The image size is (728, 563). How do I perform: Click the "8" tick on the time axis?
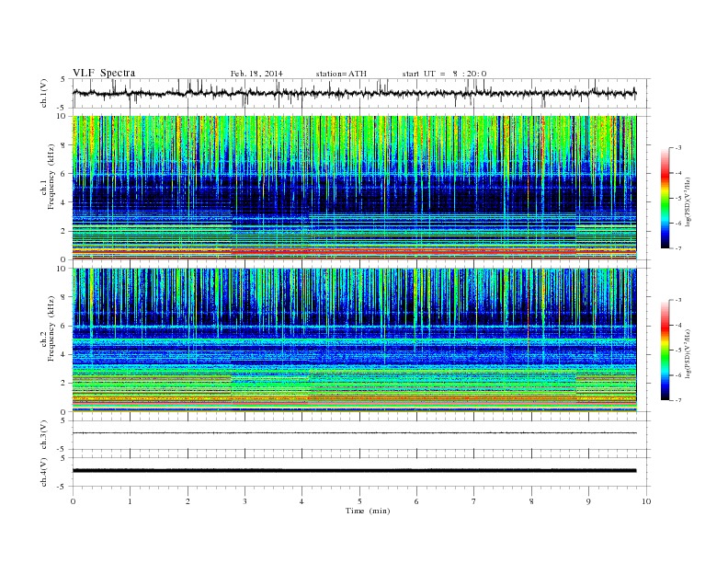531,501
